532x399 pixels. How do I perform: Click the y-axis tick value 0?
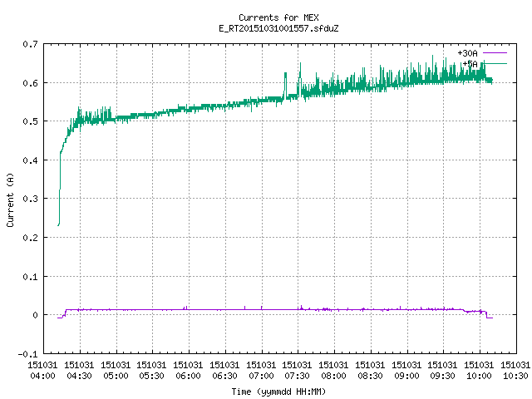35,315
